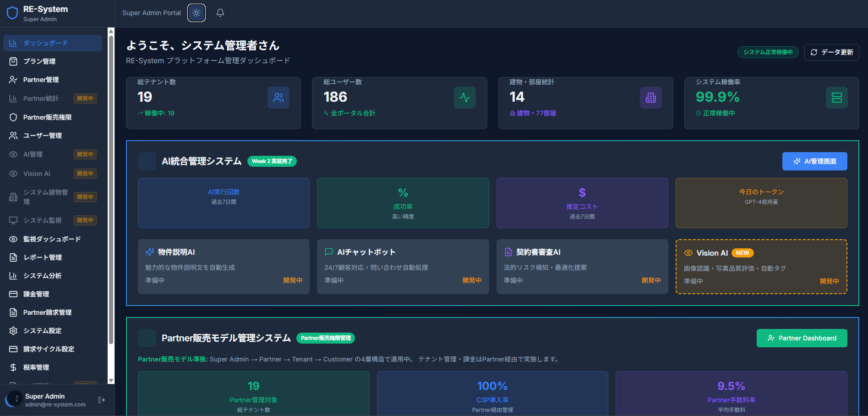Click the Partner販売権限管理 green badge
The width and height of the screenshot is (868, 416).
point(326,338)
